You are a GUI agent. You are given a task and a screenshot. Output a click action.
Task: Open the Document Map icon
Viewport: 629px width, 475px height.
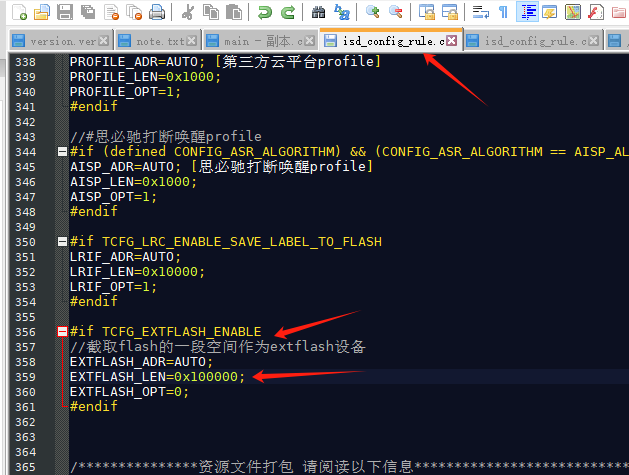coord(573,12)
